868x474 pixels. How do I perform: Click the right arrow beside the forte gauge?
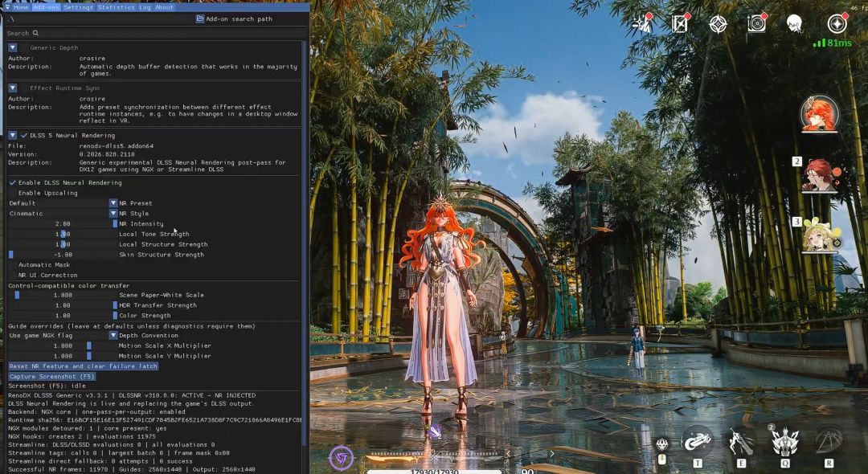[x=552, y=454]
